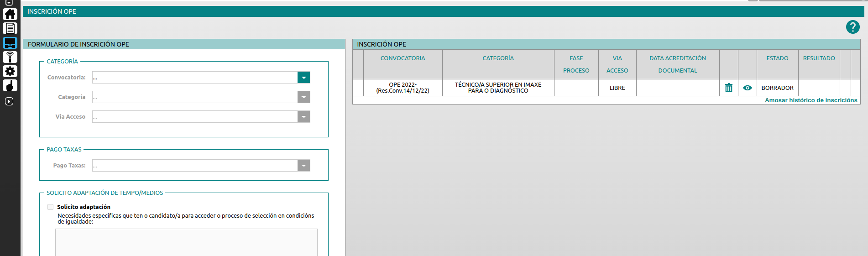Click the CONVOCATORIA column header
Screen dimensions: 868x256
(403, 58)
